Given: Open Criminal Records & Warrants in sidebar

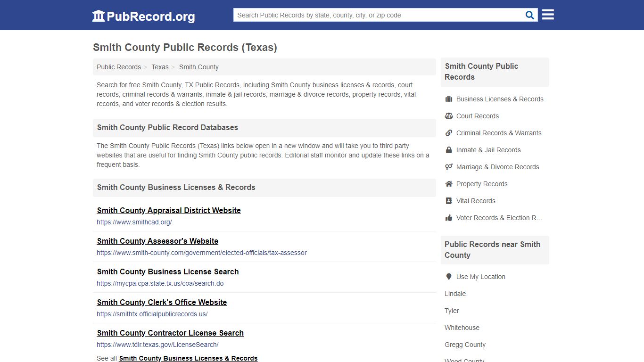Looking at the screenshot, I should (x=499, y=133).
